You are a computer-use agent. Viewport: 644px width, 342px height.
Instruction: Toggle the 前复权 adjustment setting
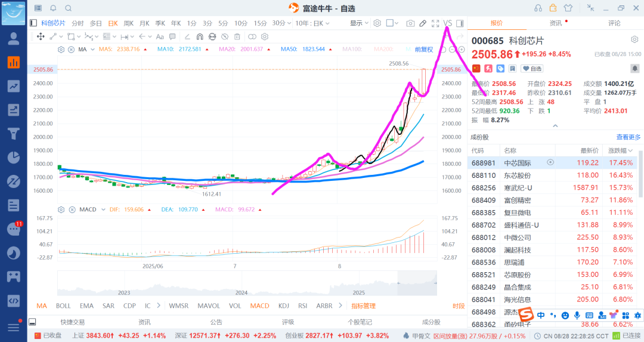(424, 50)
